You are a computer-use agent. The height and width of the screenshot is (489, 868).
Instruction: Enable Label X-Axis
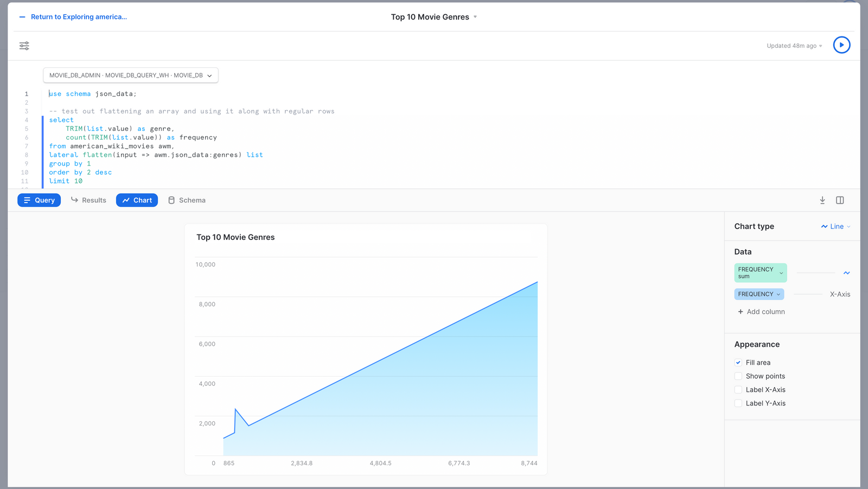click(738, 389)
